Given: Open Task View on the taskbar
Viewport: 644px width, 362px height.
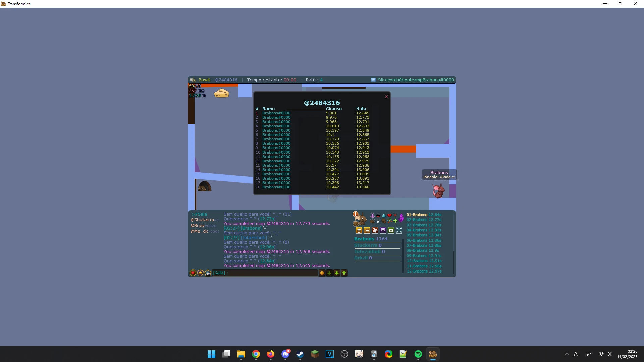Looking at the screenshot, I should click(226, 354).
